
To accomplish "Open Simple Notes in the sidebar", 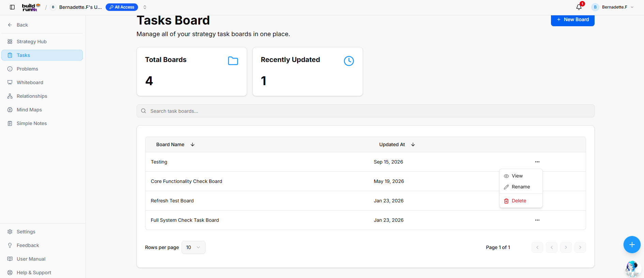I will point(42,123).
